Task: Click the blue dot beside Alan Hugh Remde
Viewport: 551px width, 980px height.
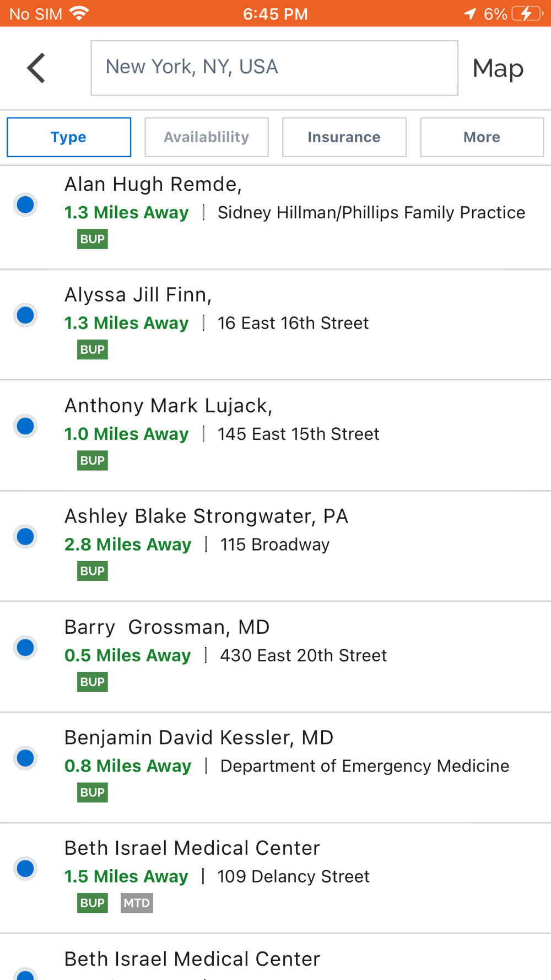Action: 25,205
